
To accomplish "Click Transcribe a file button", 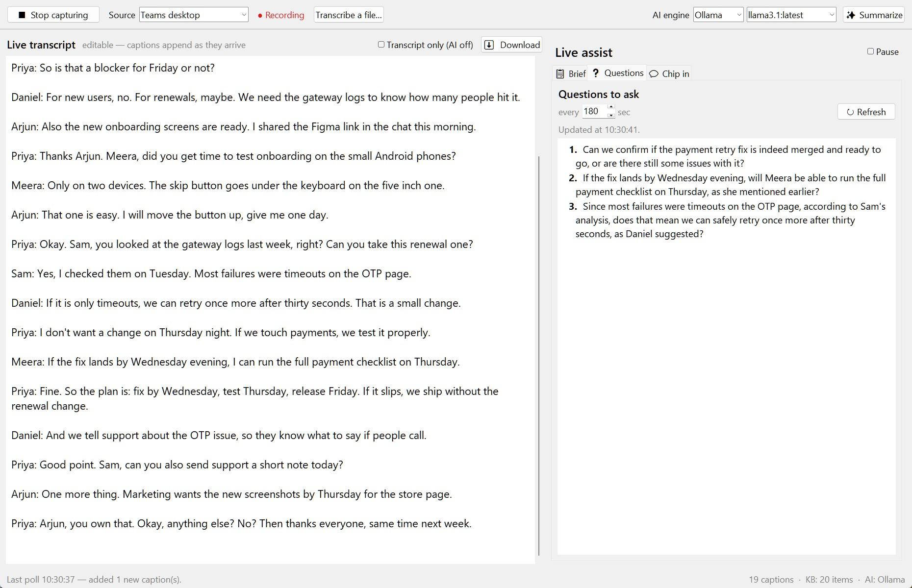I will click(x=349, y=15).
